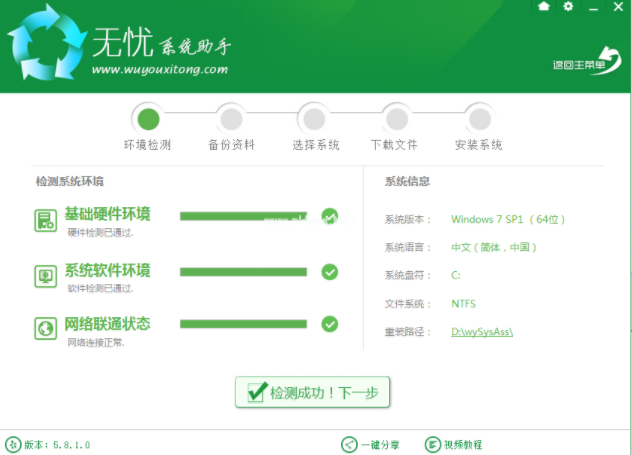632x455 pixels.
Task: Click the NTFS file system value
Action: tap(464, 303)
